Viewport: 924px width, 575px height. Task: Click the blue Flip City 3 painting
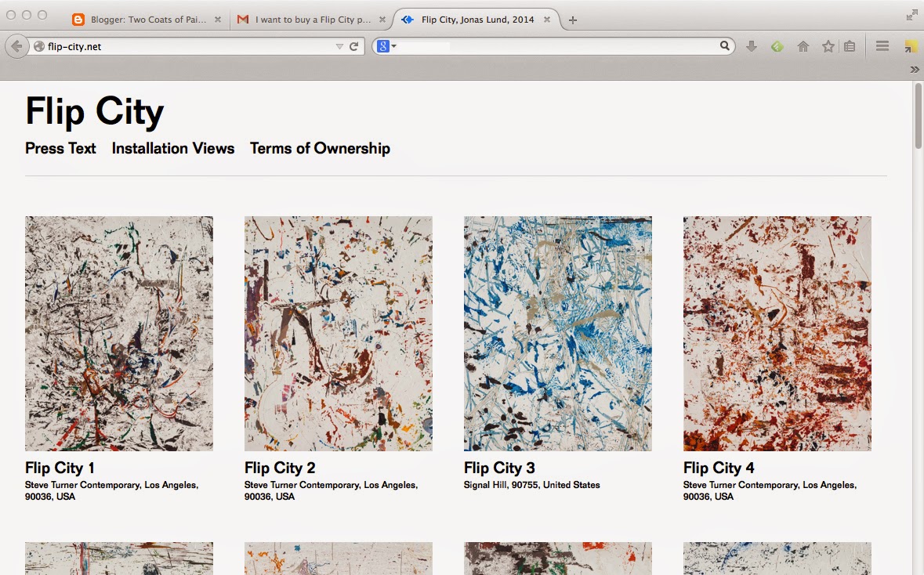[x=557, y=333]
